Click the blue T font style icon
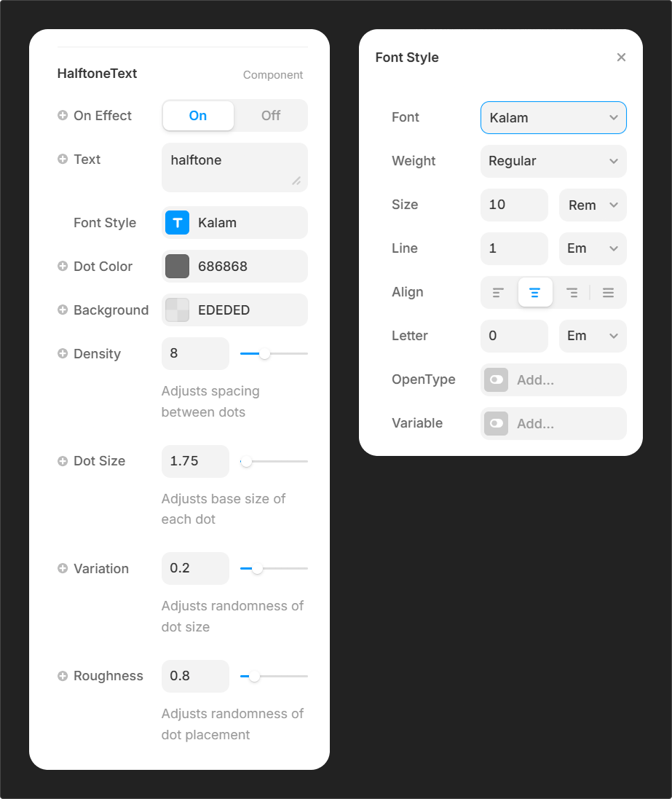The height and width of the screenshot is (799, 672). click(x=177, y=223)
